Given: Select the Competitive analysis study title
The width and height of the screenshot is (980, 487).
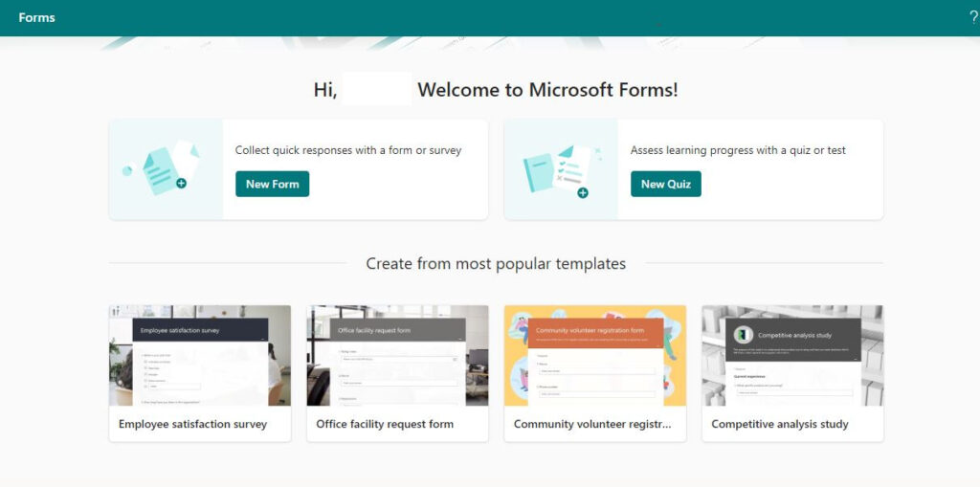Looking at the screenshot, I should (x=780, y=424).
